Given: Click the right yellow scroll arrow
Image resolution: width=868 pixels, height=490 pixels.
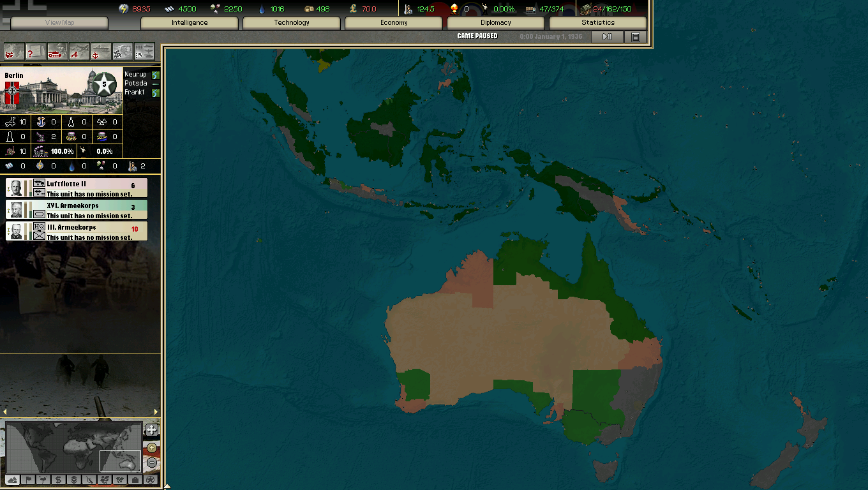Looking at the screenshot, I should tap(156, 412).
